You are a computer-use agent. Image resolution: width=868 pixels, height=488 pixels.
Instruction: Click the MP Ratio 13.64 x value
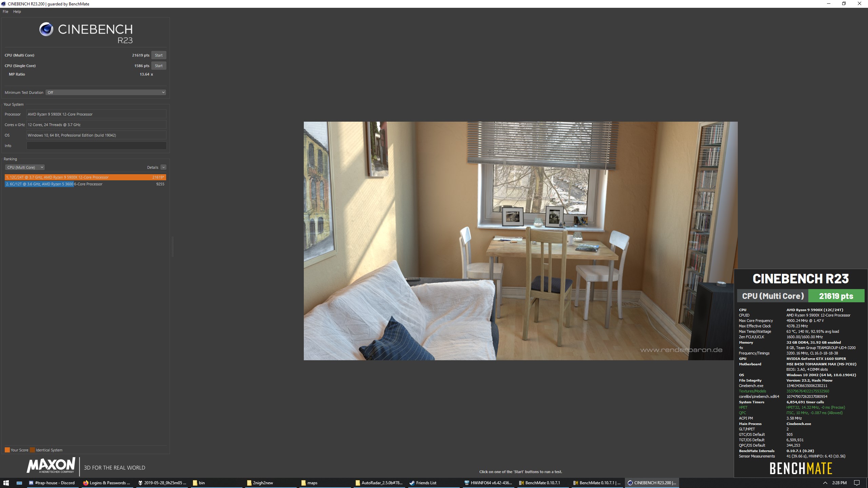tap(146, 74)
